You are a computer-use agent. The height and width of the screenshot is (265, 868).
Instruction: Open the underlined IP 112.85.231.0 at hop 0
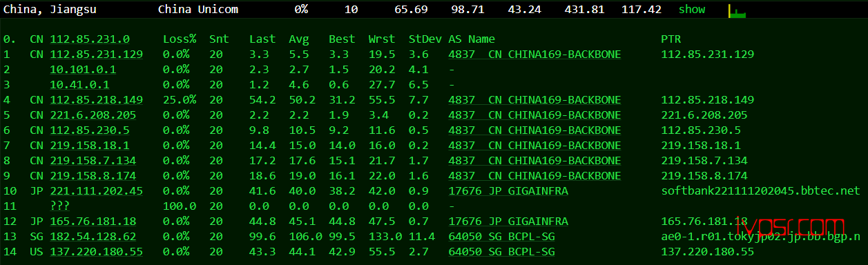(x=90, y=39)
